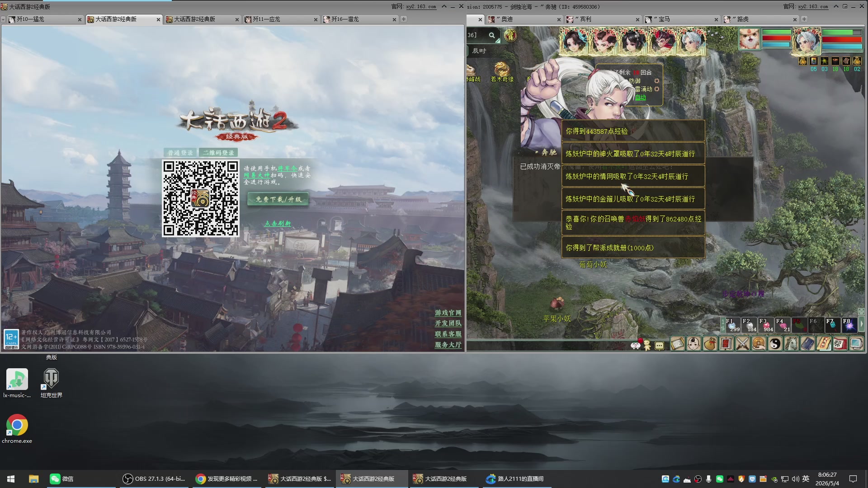Viewport: 868px width, 488px height.
Task: Add a new tab in the right game window
Action: (x=804, y=19)
